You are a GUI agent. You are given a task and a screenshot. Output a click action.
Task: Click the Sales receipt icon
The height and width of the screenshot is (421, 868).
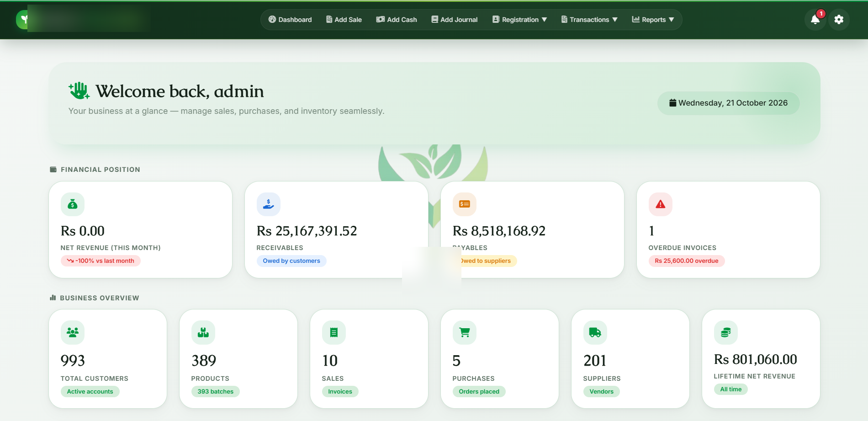[x=334, y=332]
